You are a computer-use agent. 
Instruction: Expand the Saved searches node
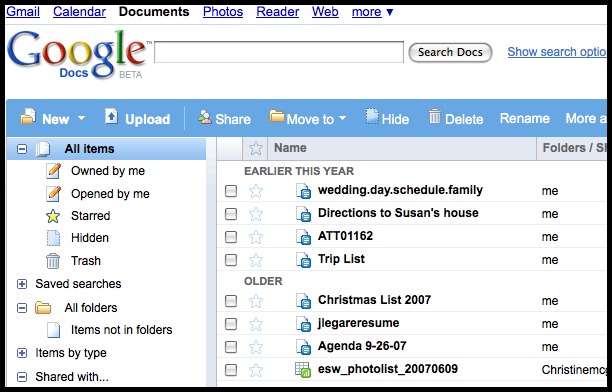click(x=22, y=284)
